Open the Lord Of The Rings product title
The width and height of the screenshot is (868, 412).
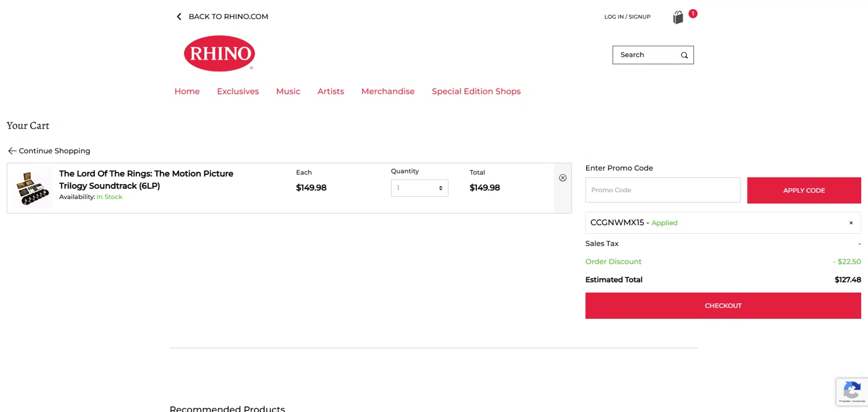pyautogui.click(x=146, y=179)
